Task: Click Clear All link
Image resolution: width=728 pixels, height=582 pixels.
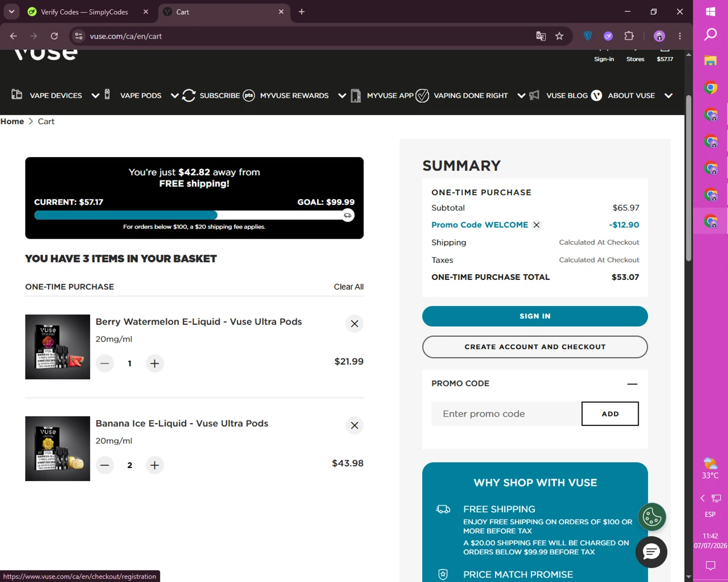Action: pyautogui.click(x=348, y=287)
